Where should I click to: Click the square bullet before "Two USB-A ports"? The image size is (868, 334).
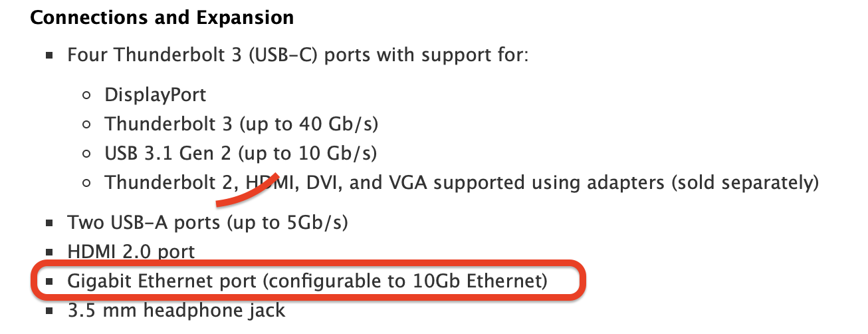49,223
